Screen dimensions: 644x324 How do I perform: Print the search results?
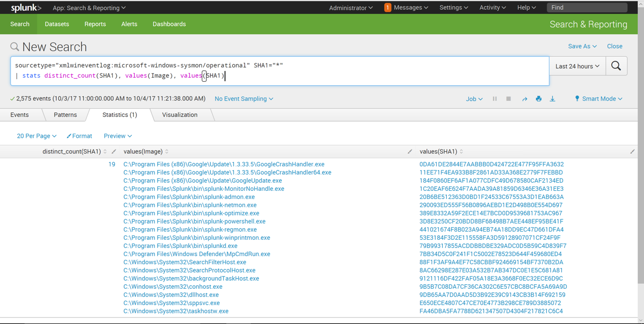pos(538,99)
